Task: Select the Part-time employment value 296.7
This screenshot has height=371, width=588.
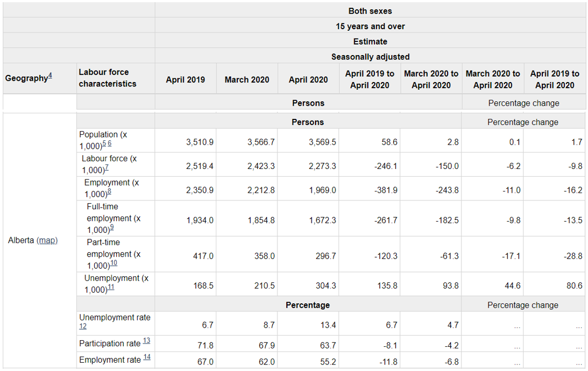Action: pyautogui.click(x=326, y=256)
